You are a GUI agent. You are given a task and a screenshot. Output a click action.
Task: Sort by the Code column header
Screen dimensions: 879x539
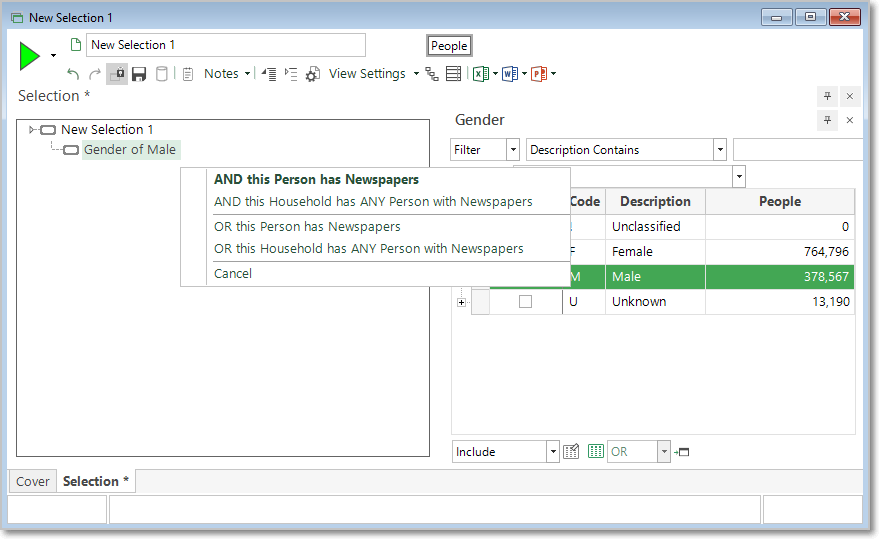tap(585, 201)
